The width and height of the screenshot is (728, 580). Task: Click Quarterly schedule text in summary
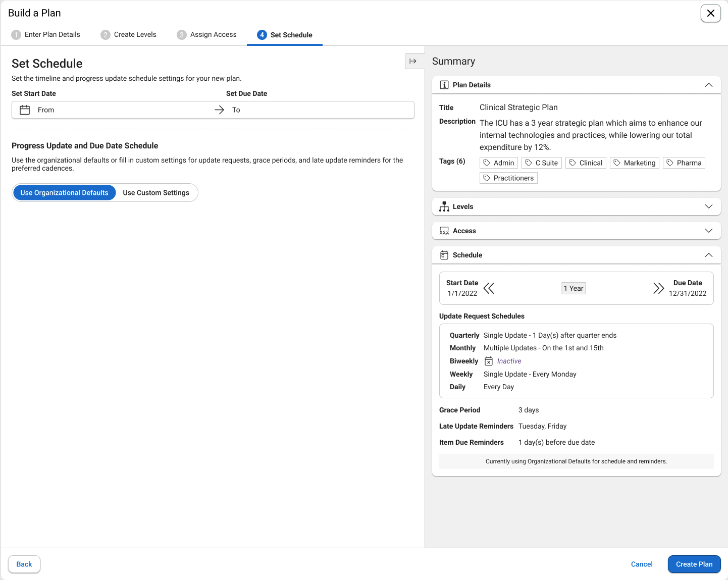tap(550, 335)
